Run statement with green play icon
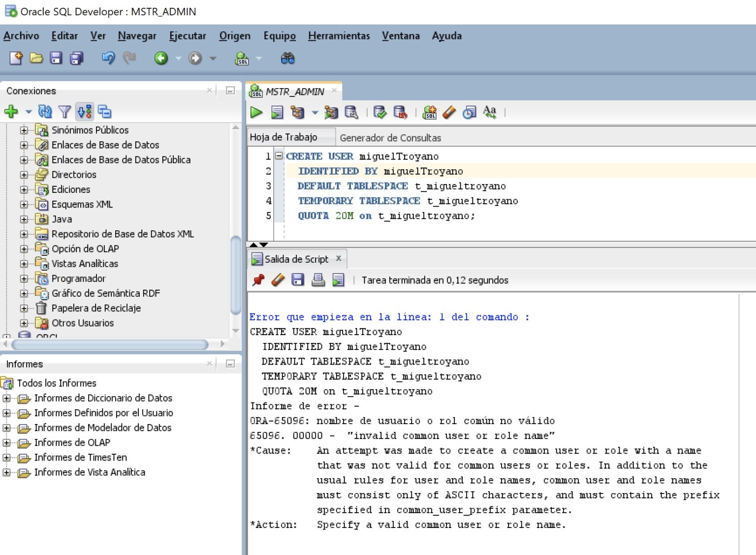The height and width of the screenshot is (555, 756). (256, 112)
